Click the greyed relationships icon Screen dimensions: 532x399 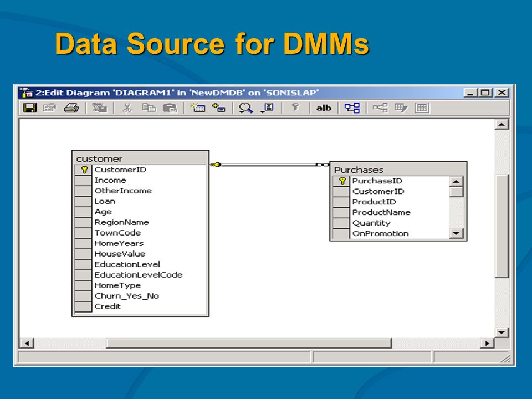[380, 108]
